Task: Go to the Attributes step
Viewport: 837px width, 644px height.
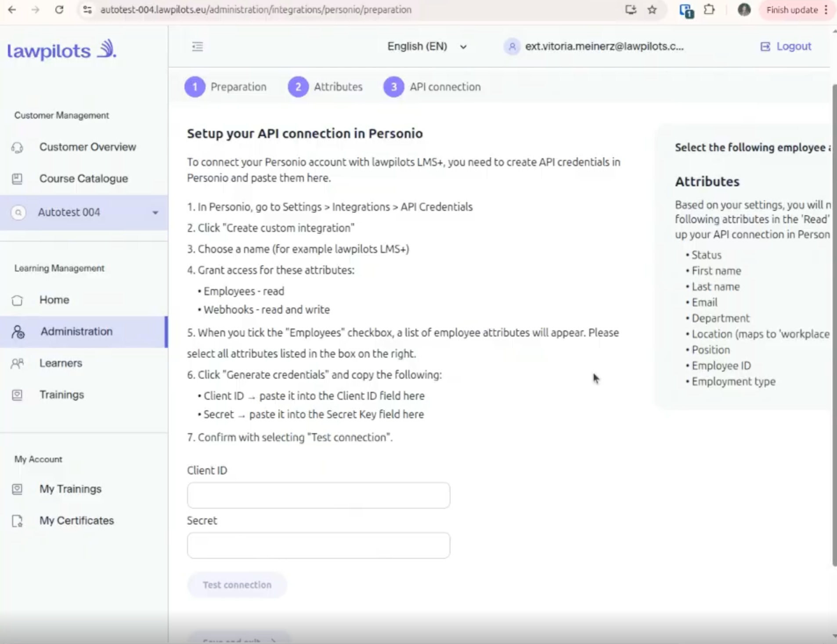Action: [x=325, y=87]
